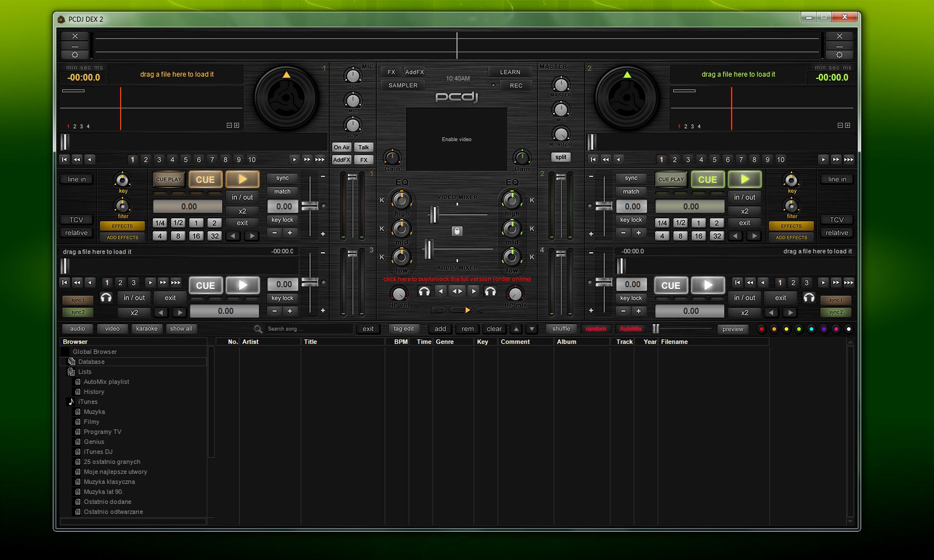This screenshot has width=934, height=560.
Task: Expand Global Browser root node
Action: tap(95, 352)
